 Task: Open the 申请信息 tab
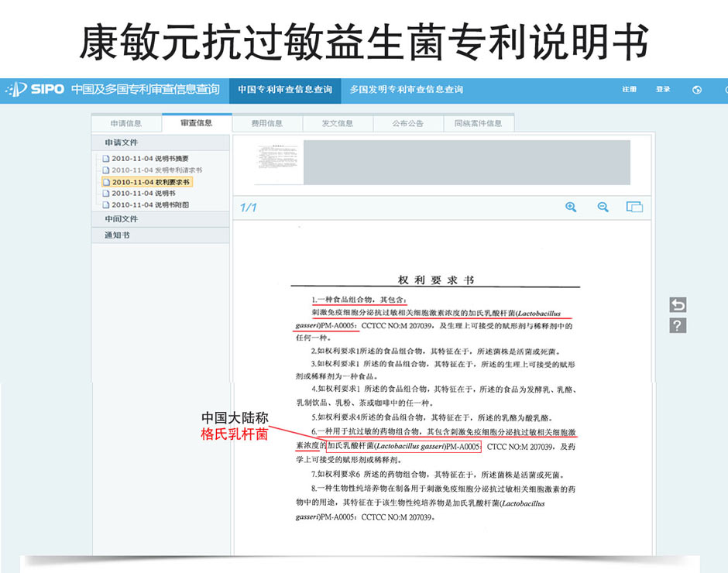point(126,124)
